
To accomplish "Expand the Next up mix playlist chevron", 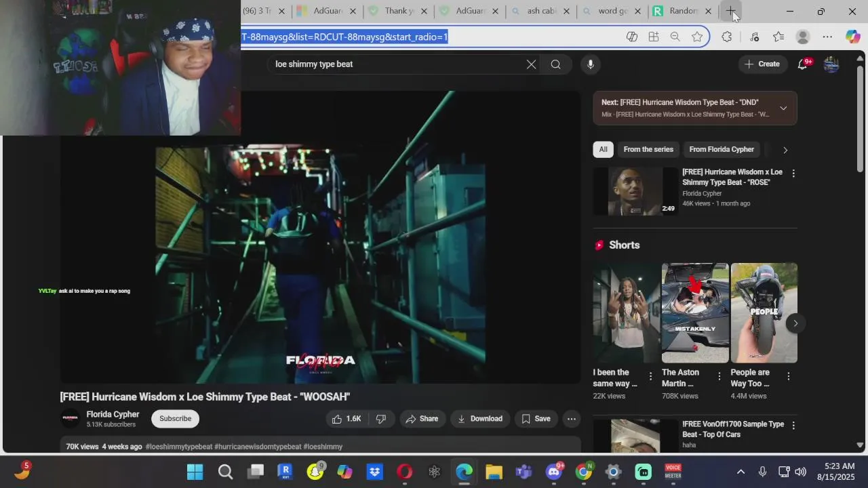I will coord(783,108).
